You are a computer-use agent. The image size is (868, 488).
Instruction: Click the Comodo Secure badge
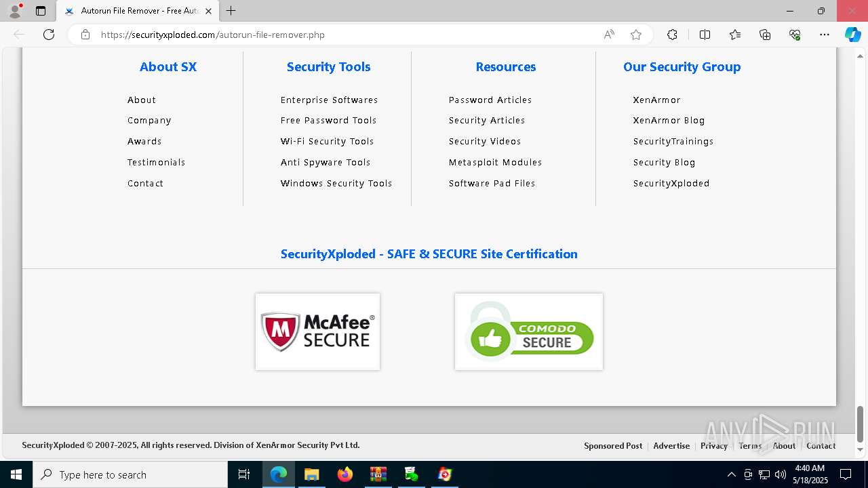(529, 331)
